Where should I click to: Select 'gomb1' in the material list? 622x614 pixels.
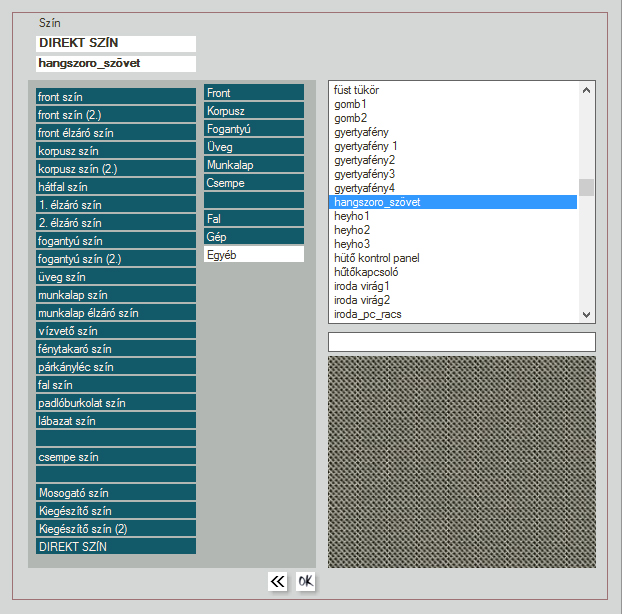click(x=453, y=104)
